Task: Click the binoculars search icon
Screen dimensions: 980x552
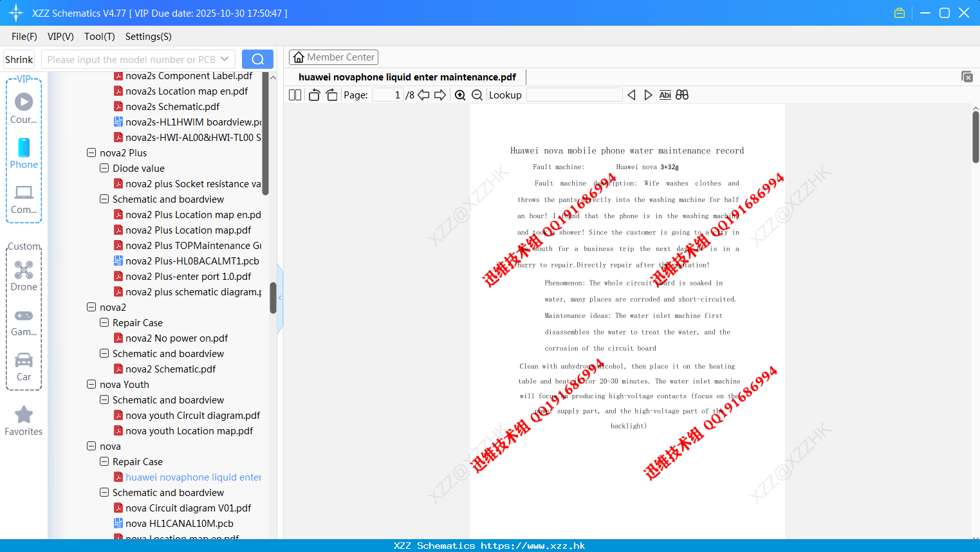Action: (x=682, y=95)
